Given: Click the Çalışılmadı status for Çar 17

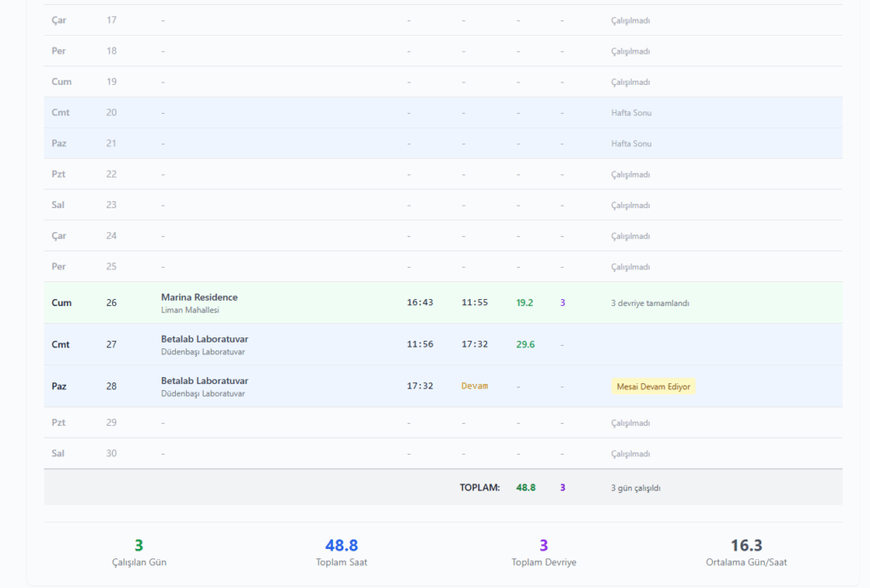Looking at the screenshot, I should [630, 20].
